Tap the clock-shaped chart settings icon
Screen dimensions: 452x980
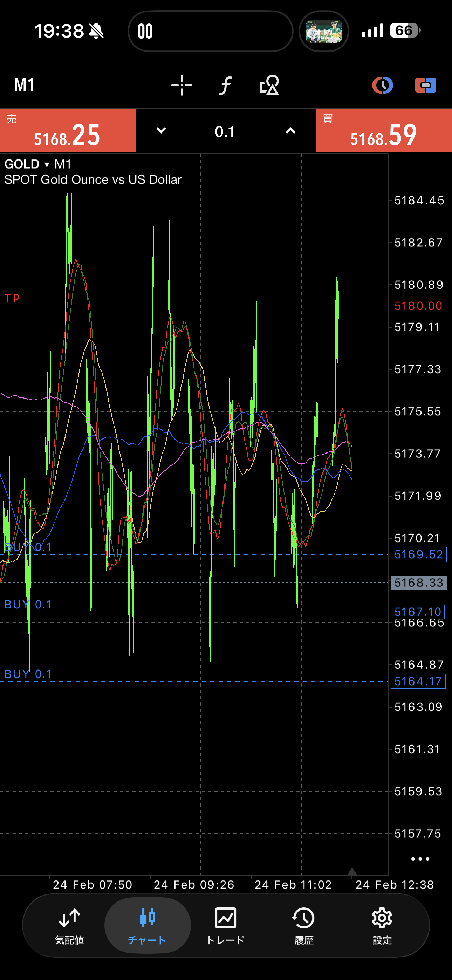tap(382, 85)
